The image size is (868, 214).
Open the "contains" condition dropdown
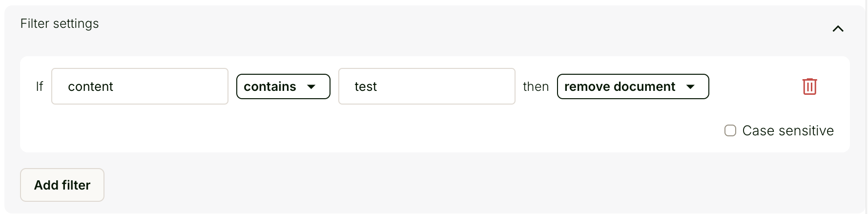coord(283,86)
